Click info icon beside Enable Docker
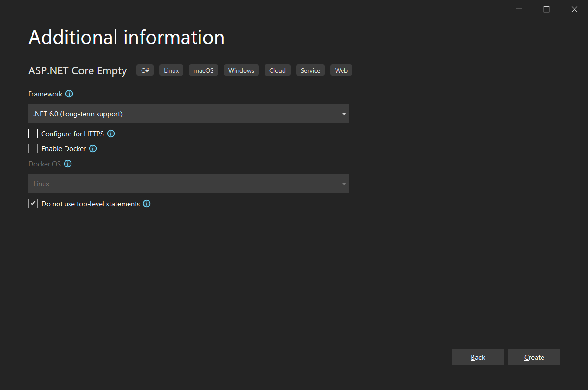Viewport: 588px width, 390px height. coord(93,148)
